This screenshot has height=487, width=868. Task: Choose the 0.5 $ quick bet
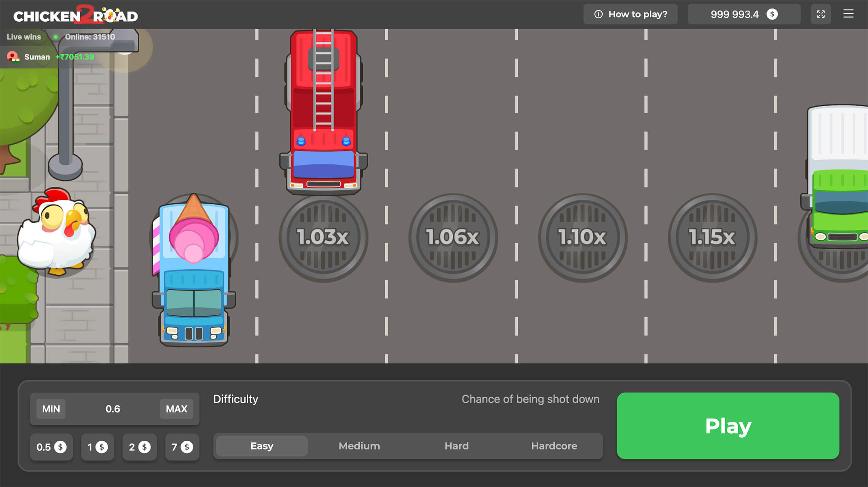click(x=51, y=447)
